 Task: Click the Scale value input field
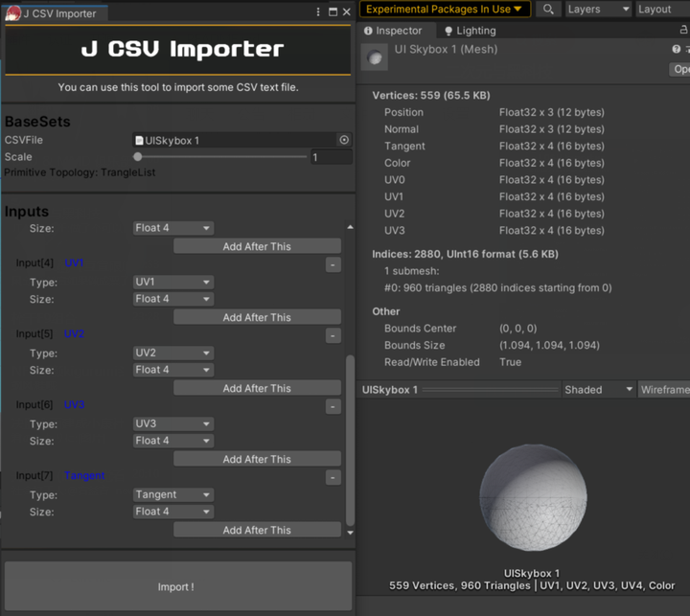tap(332, 157)
